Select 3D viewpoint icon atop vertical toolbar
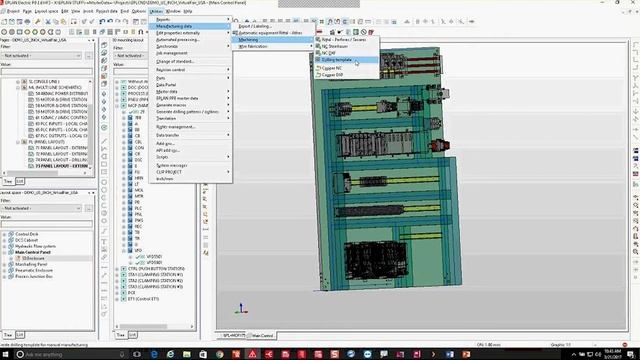Image resolution: width=640 pixels, height=360 pixels. pos(104,45)
